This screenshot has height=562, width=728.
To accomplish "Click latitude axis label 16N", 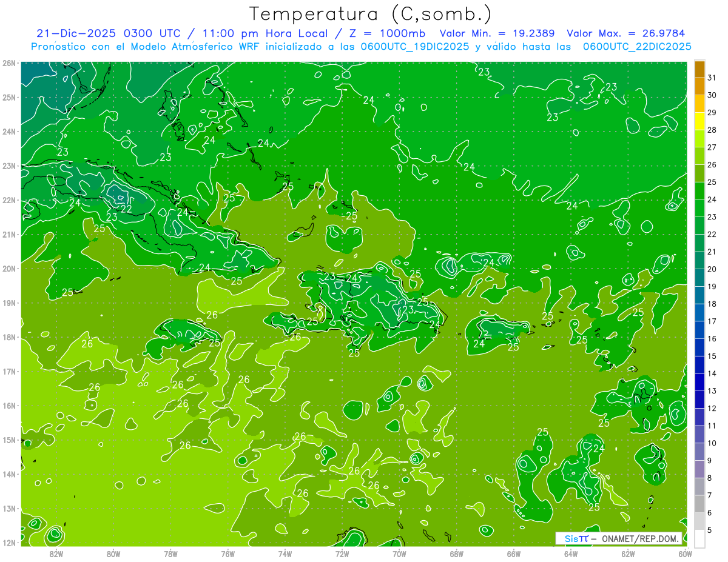I will tap(9, 406).
